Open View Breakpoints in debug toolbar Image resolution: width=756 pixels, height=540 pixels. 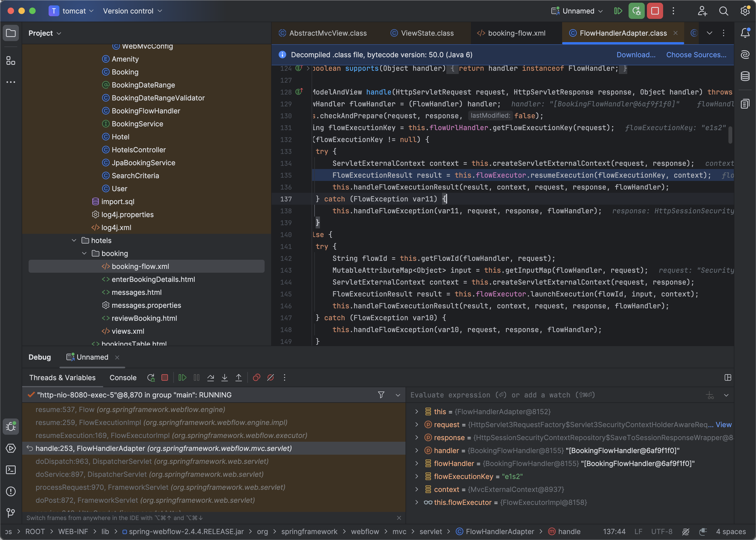point(256,378)
